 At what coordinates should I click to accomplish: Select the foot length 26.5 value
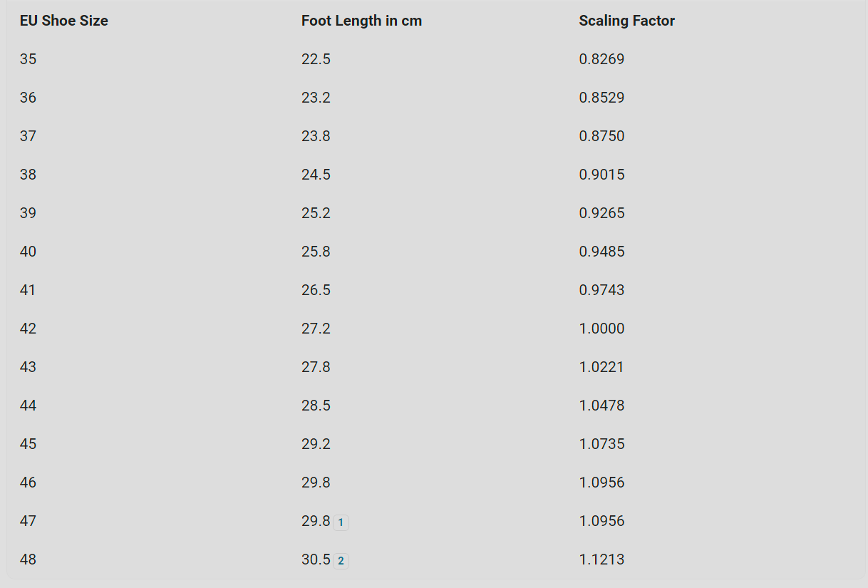pos(316,290)
